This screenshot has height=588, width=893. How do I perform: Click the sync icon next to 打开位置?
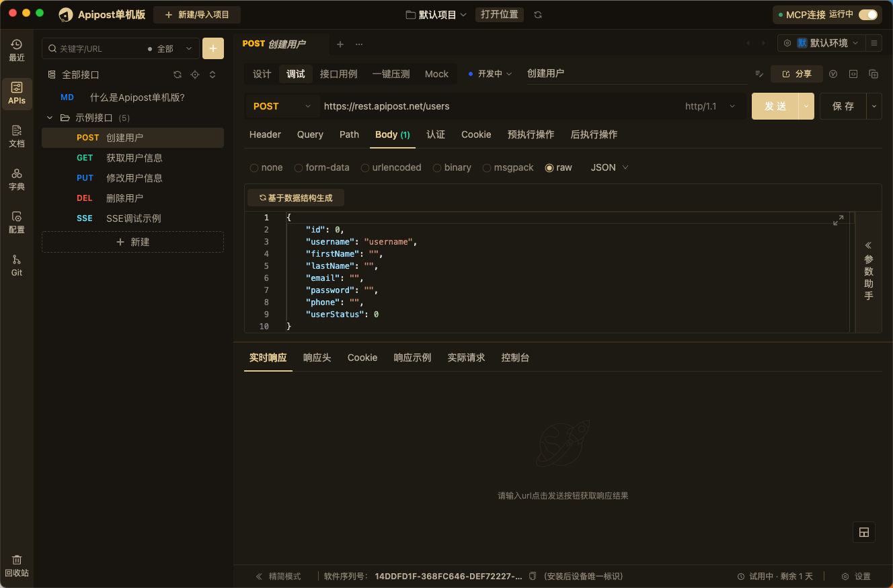[538, 15]
